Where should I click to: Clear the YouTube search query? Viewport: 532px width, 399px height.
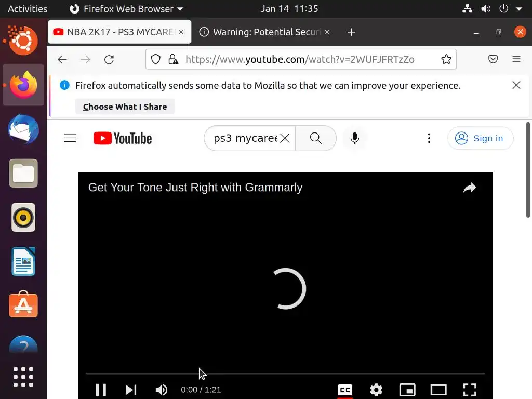[285, 138]
